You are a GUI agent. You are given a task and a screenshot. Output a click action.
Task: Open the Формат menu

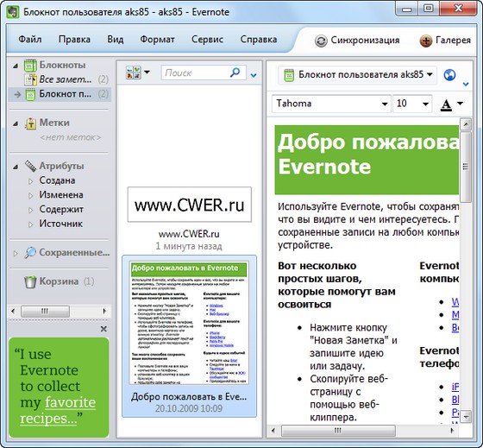point(157,40)
